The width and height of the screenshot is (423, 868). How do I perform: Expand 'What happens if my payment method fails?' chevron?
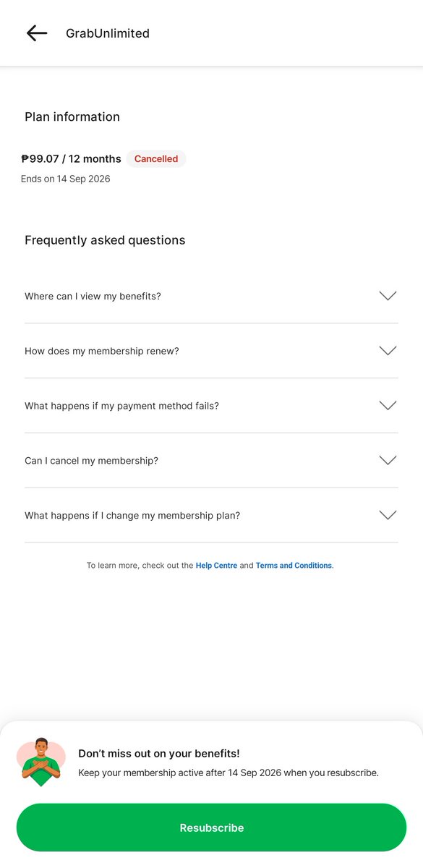(388, 406)
